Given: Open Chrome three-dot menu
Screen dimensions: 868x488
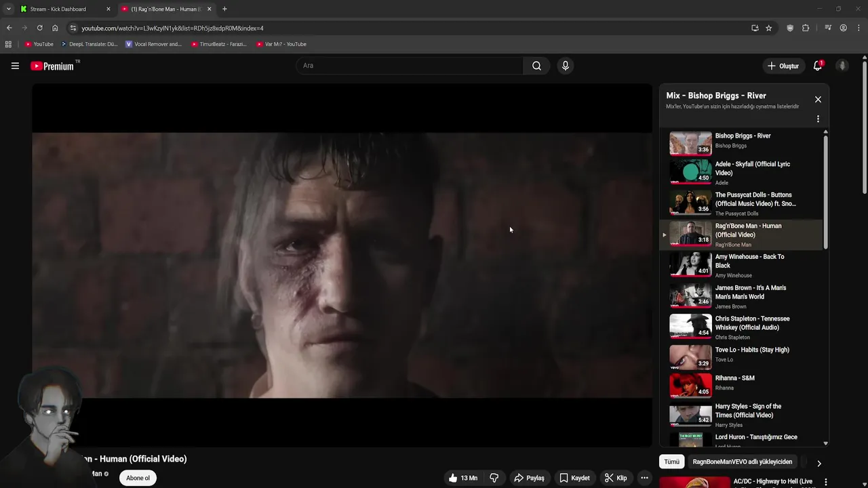Looking at the screenshot, I should 859,28.
